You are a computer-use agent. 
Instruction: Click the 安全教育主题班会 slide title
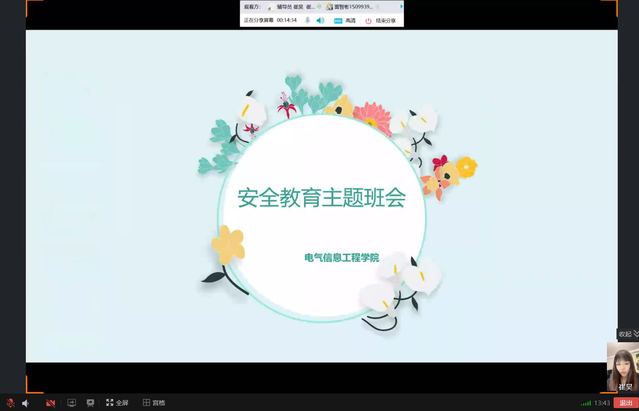(320, 198)
